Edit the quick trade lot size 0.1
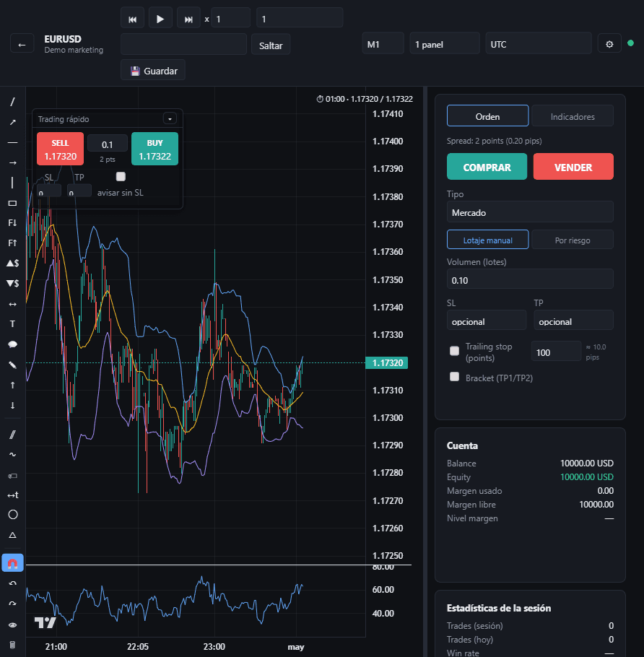 point(108,144)
